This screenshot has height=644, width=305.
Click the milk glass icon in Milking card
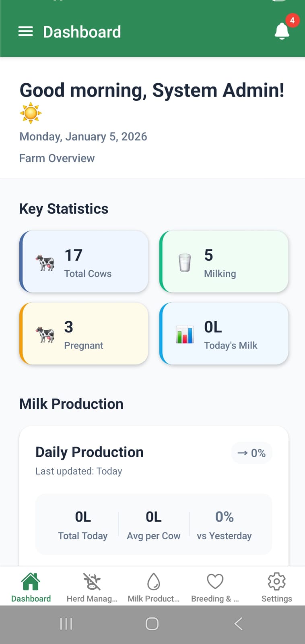point(185,263)
